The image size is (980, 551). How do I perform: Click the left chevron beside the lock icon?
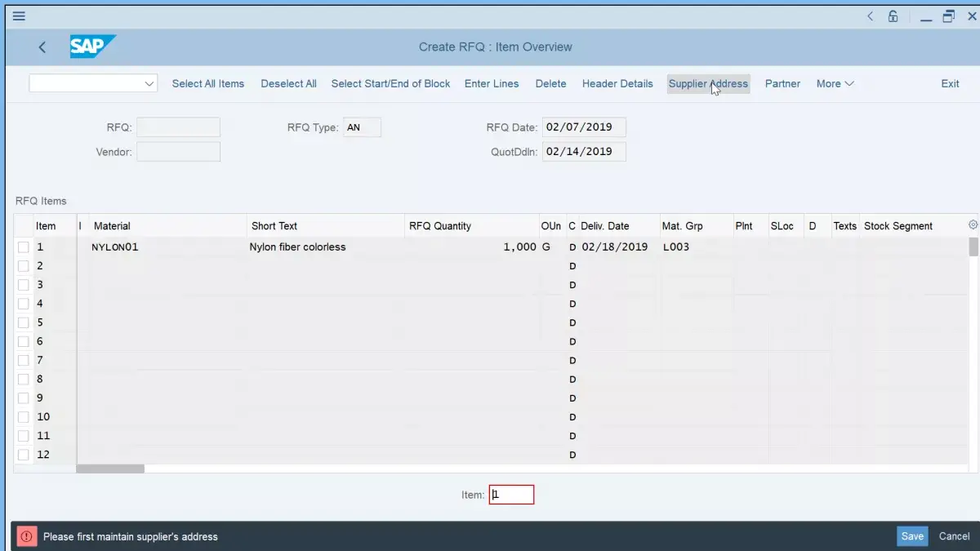click(x=870, y=16)
